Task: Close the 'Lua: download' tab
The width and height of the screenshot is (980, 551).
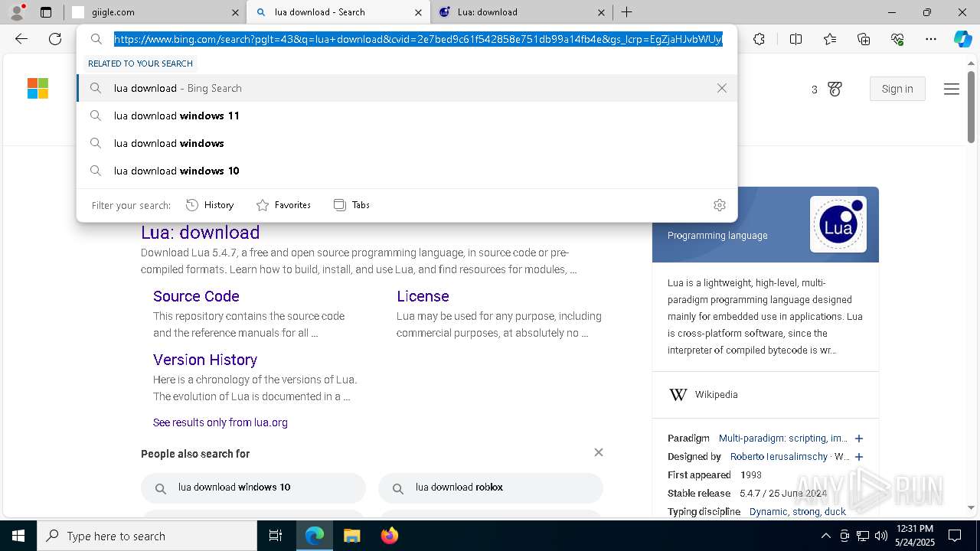Action: [x=601, y=12]
